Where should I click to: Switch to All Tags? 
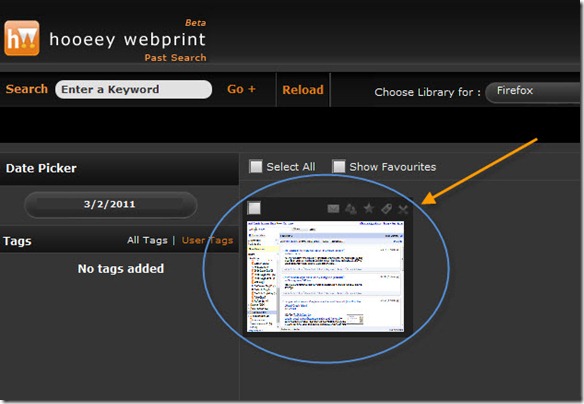pos(147,240)
